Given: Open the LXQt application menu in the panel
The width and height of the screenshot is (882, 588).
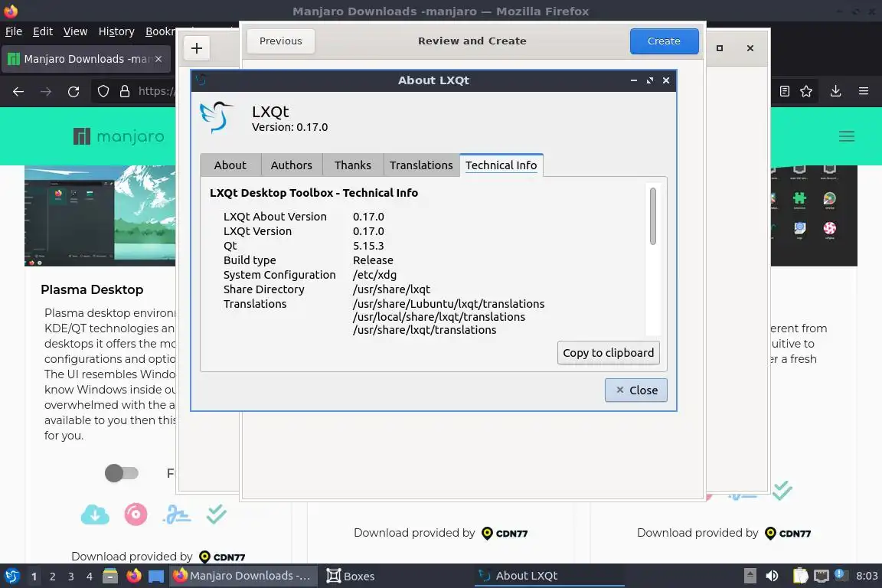Looking at the screenshot, I should click(x=11, y=576).
